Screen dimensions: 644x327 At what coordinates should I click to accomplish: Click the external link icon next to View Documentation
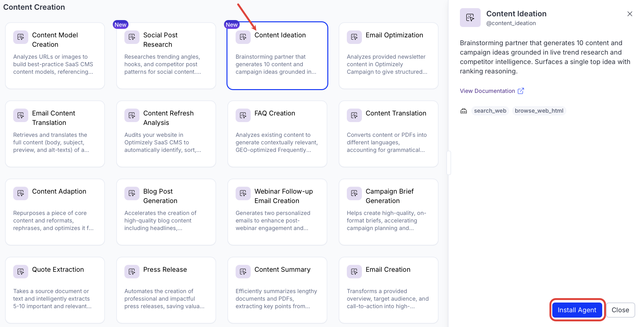(521, 91)
